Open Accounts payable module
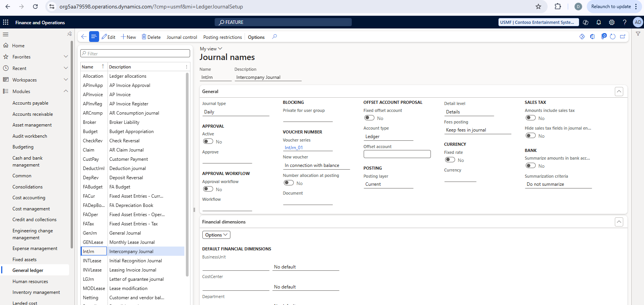This screenshot has width=644, height=305. 30,103
